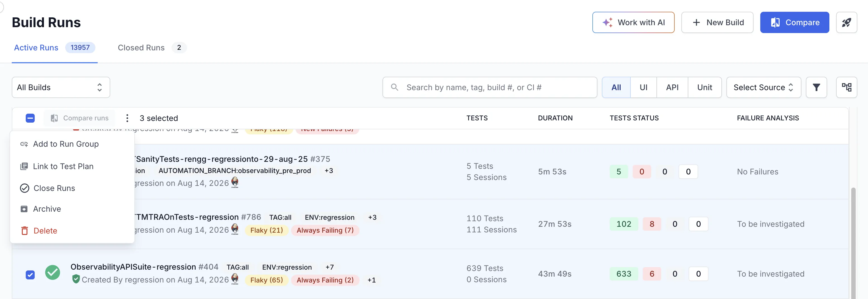Click the Compare button
This screenshot has height=299, width=868.
794,22
